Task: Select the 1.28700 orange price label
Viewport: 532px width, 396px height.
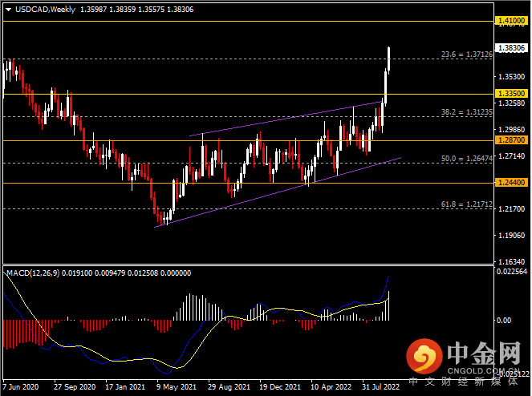Action: coord(512,140)
